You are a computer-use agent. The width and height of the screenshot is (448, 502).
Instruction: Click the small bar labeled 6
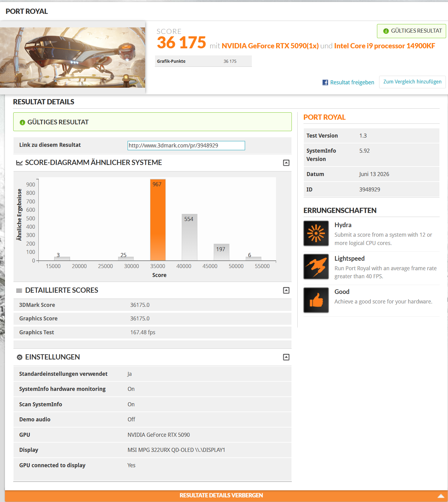[253, 259]
